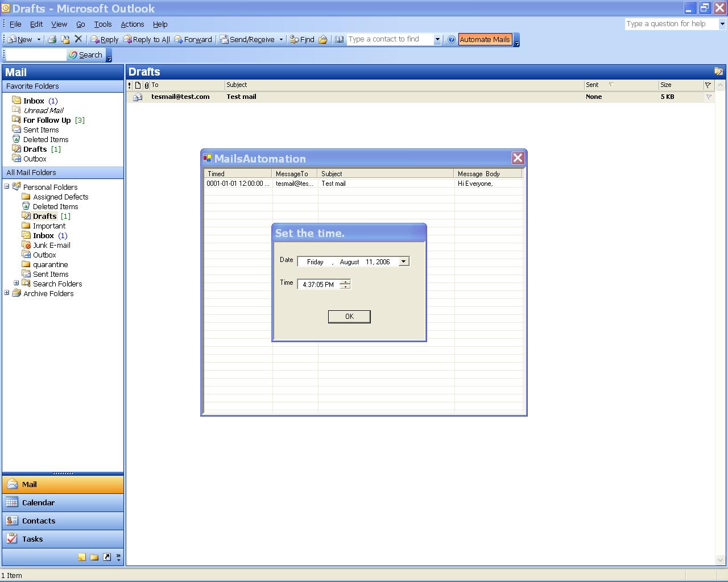
Task: Open the Edit menu
Action: pos(36,24)
